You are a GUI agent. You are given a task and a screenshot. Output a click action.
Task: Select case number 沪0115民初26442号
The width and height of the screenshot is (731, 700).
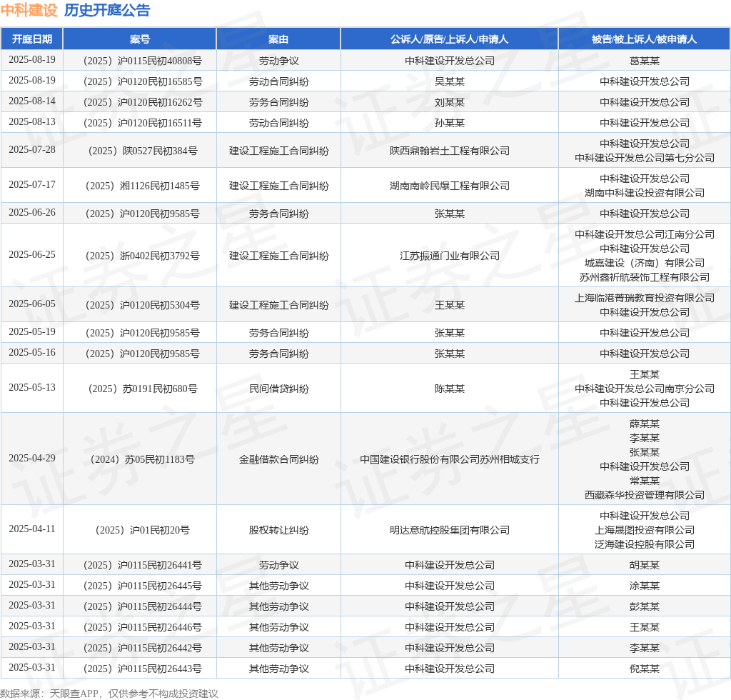[142, 648]
